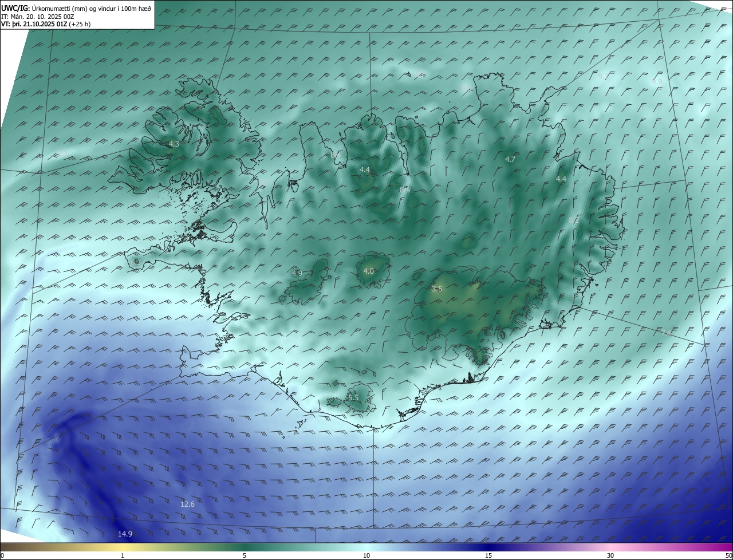Click the 4.7 value label on the map
733x560 pixels.
click(x=511, y=159)
